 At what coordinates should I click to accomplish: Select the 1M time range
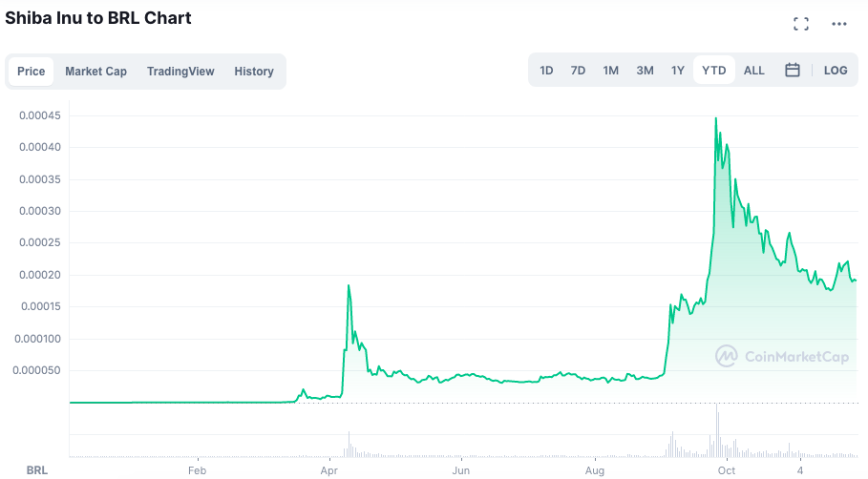pyautogui.click(x=610, y=71)
